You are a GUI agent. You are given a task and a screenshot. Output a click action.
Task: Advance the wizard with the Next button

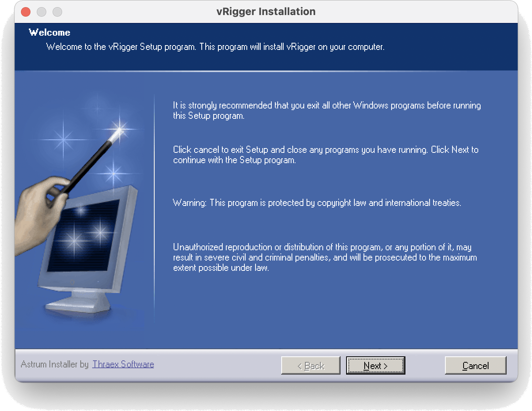375,365
